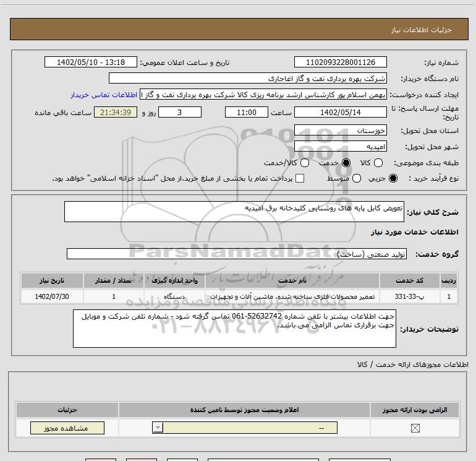The height and width of the screenshot is (461, 476).
Task: Open the اعلام وضعیت مجوز dropdown arrow
Action: click(x=158, y=428)
